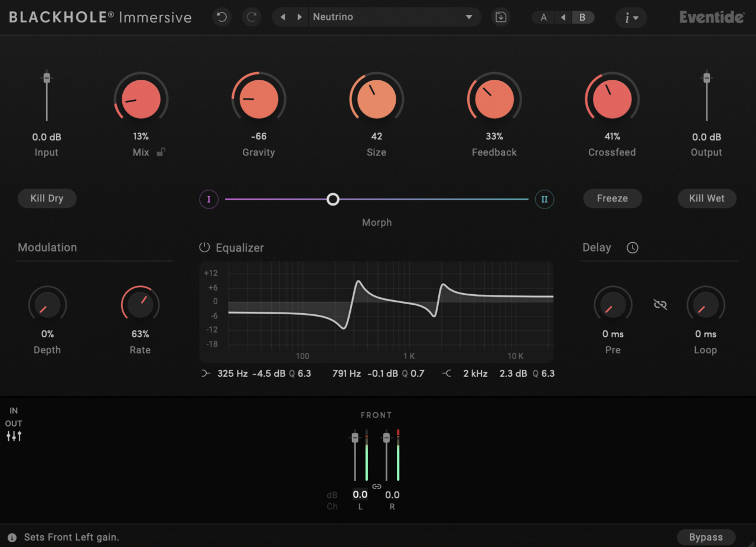Click Front Left 0.0 dB field
The width and height of the screenshot is (756, 547).
click(x=360, y=495)
